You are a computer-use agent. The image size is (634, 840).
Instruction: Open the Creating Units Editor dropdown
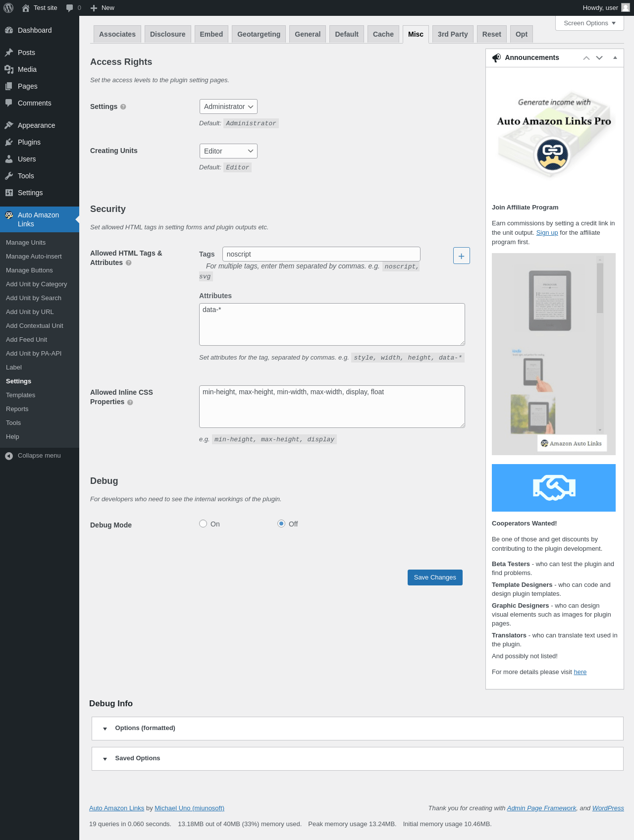point(228,151)
